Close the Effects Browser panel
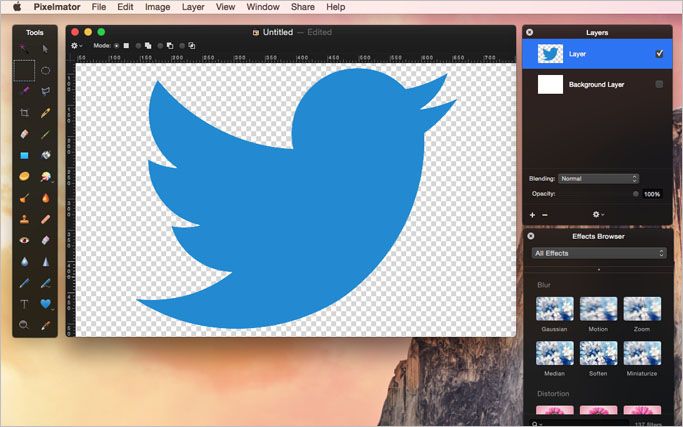 [x=531, y=236]
